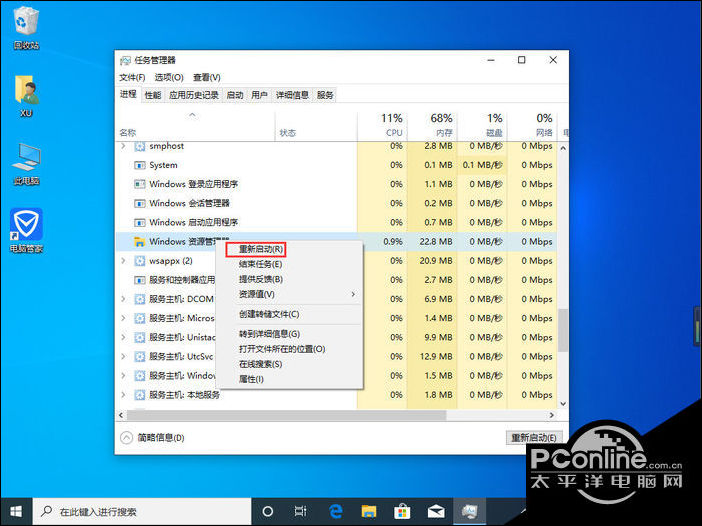The width and height of the screenshot is (702, 526).
Task: Switch to the 启动 tab
Action: coord(235,95)
